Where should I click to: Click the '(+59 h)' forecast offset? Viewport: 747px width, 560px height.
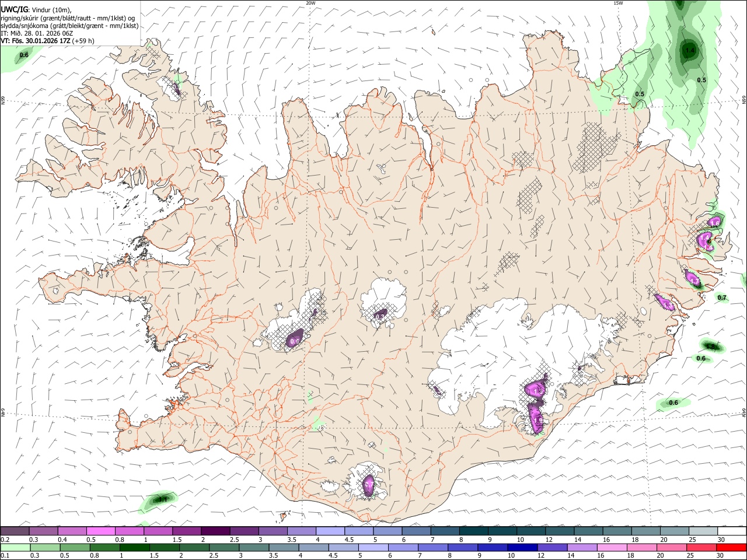tap(83, 41)
